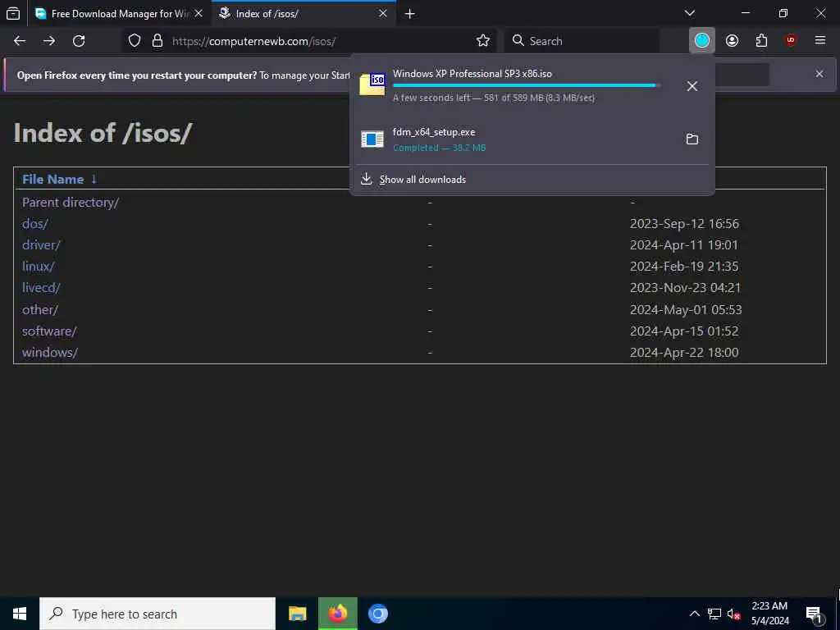840x630 pixels.
Task: Click the date 2024-Apr-22 18:00
Action: [x=684, y=353]
